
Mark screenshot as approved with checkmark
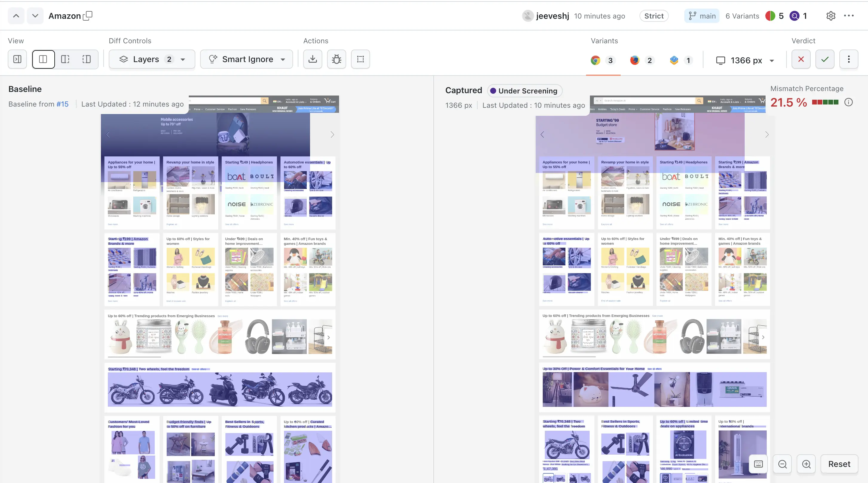[824, 59]
